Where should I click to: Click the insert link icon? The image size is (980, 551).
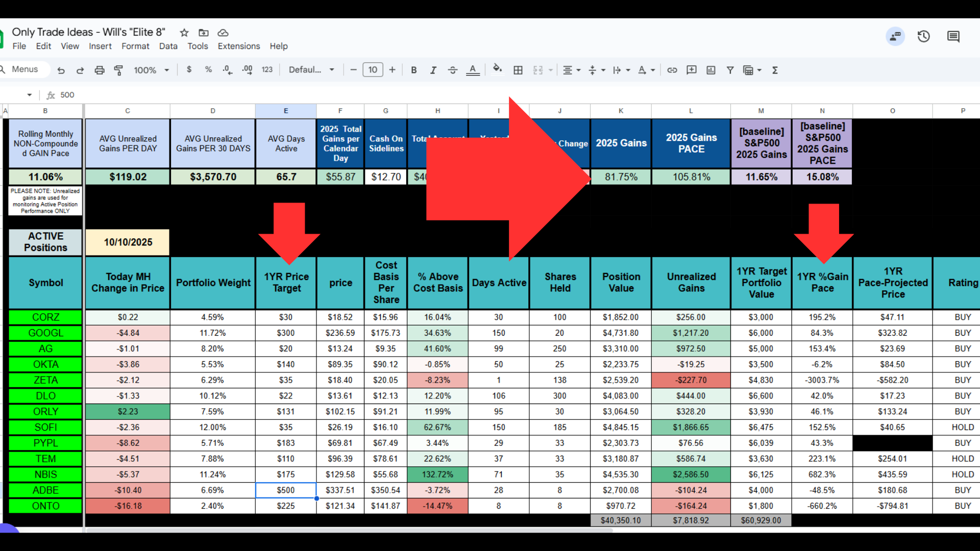coord(672,70)
